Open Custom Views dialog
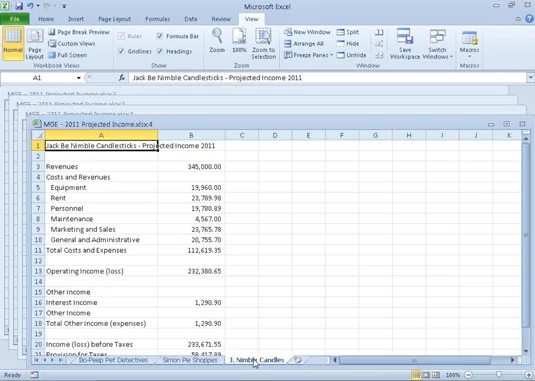This screenshot has width=535, height=381. (72, 44)
